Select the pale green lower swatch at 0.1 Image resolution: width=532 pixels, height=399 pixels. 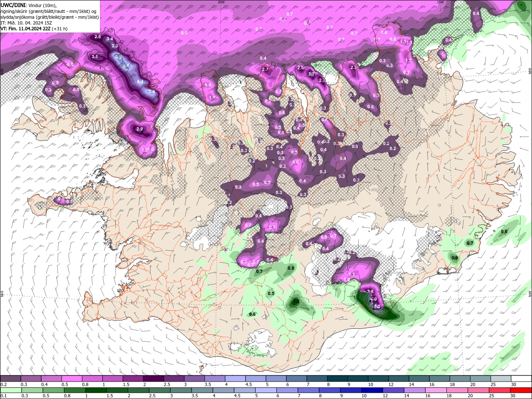click(10, 390)
